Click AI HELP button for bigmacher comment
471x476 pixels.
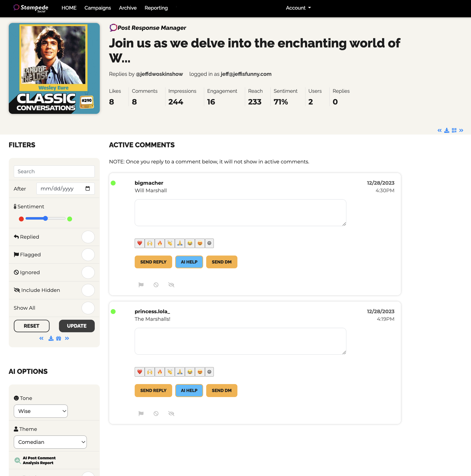pos(188,262)
